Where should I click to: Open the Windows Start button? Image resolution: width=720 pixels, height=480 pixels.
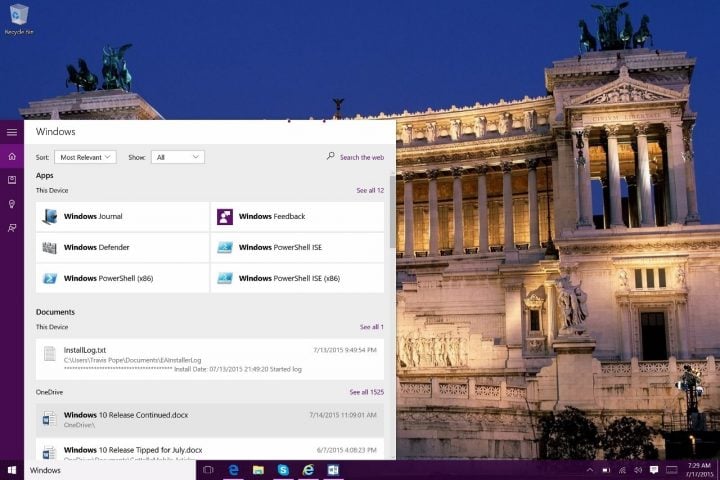pos(12,470)
